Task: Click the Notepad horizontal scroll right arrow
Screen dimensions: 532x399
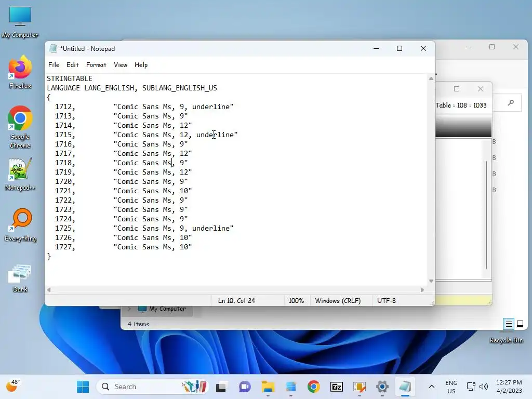Action: tap(422, 290)
